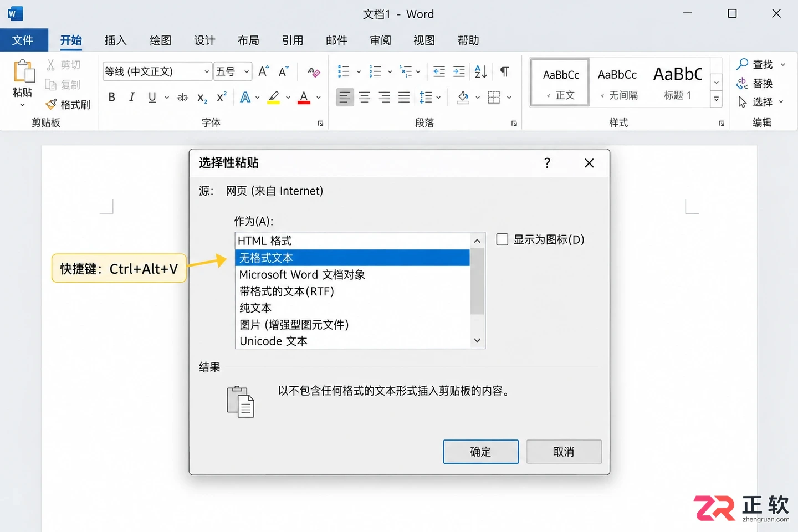
Task: Switch to the 审阅 ribbon tab
Action: pos(381,40)
